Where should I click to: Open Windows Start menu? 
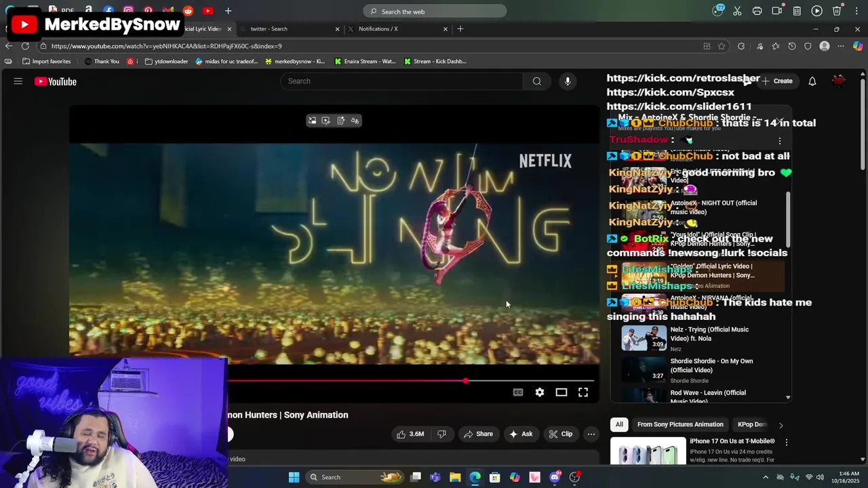pos(294,477)
